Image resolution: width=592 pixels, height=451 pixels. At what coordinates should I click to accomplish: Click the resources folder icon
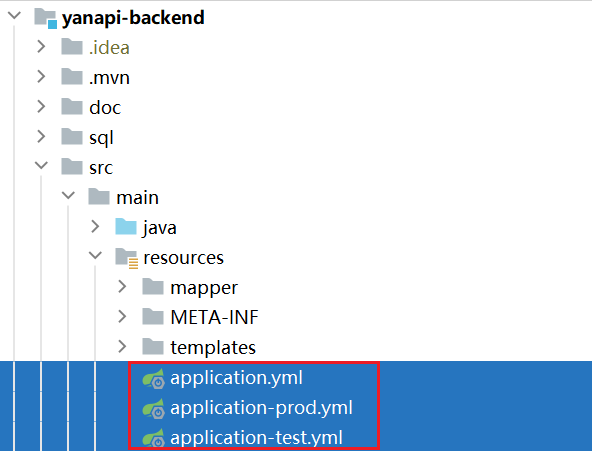point(126,258)
